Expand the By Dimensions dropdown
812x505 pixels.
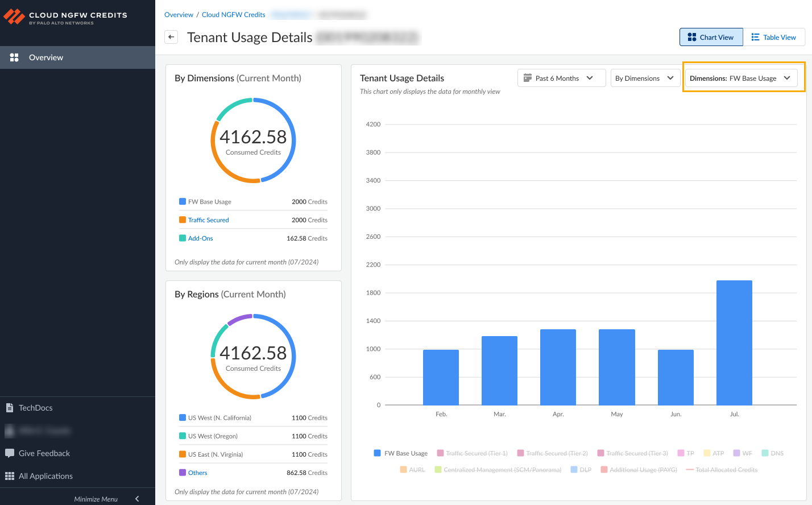coord(644,78)
